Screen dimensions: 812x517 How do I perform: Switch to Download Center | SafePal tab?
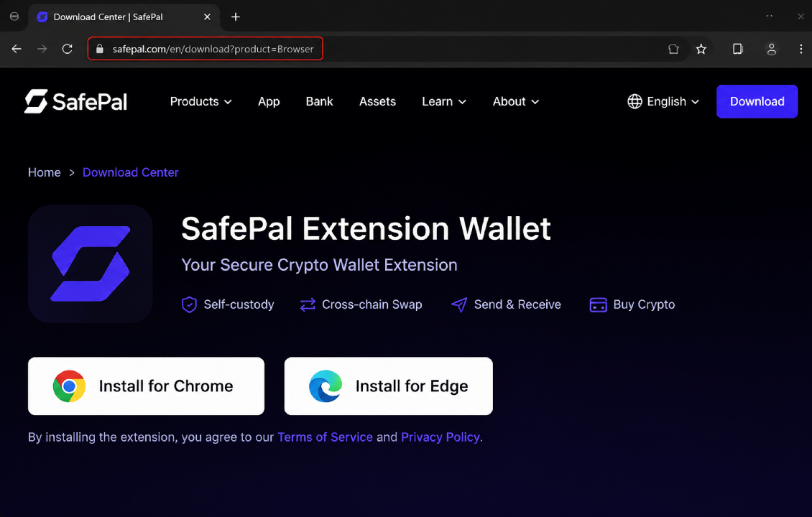[124, 17]
